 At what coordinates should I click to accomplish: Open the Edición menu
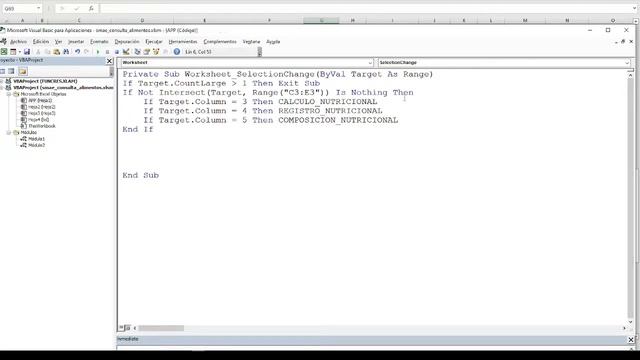click(41, 42)
